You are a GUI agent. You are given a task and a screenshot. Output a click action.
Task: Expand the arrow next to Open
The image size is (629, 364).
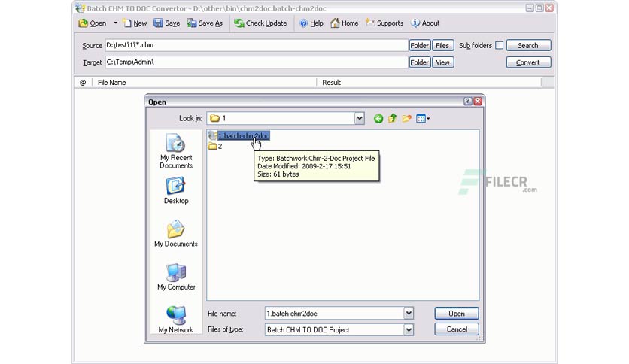[x=116, y=23]
